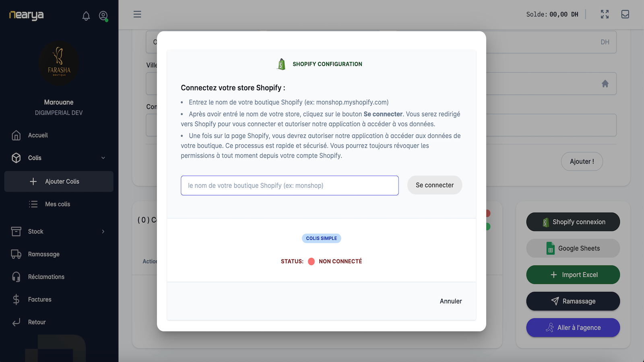
Task: Toggle sidebar with the hamburger menu icon
Action: (137, 14)
